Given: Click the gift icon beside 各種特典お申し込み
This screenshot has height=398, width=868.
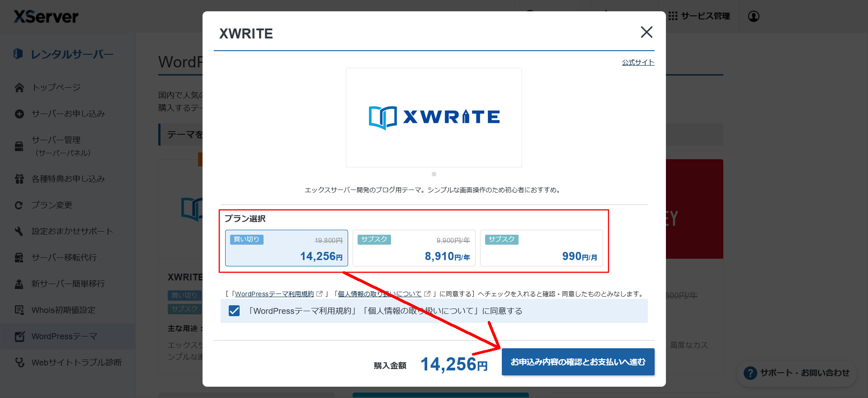Looking at the screenshot, I should point(19,179).
